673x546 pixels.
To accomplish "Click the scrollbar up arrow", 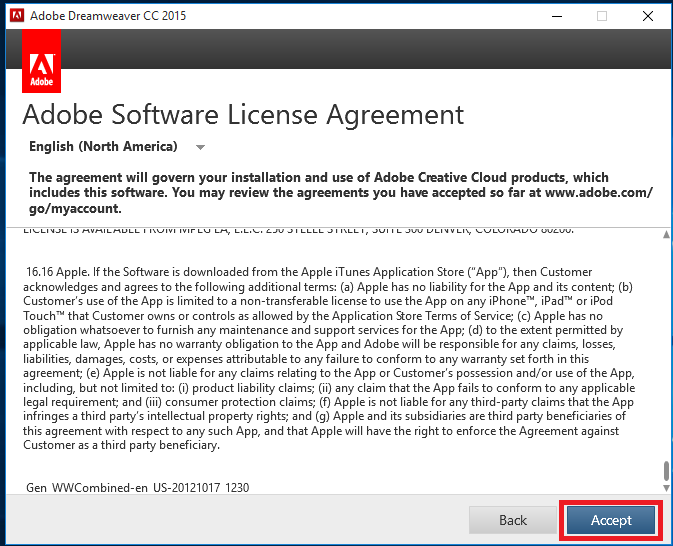I will click(x=665, y=232).
